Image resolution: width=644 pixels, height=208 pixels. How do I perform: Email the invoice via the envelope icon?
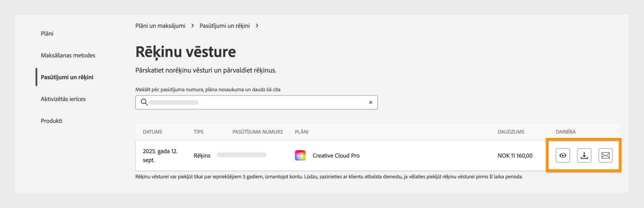pos(605,155)
